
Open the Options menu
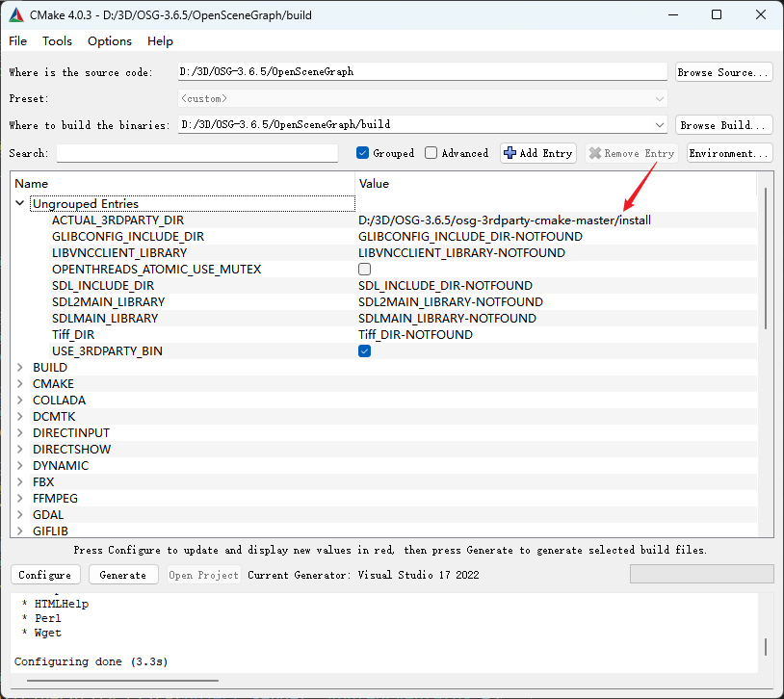point(110,41)
